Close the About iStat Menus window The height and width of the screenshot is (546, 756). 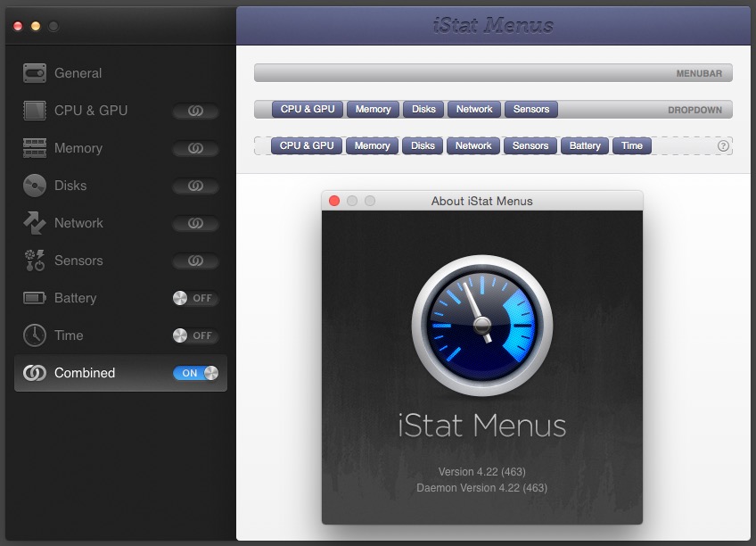[x=334, y=201]
